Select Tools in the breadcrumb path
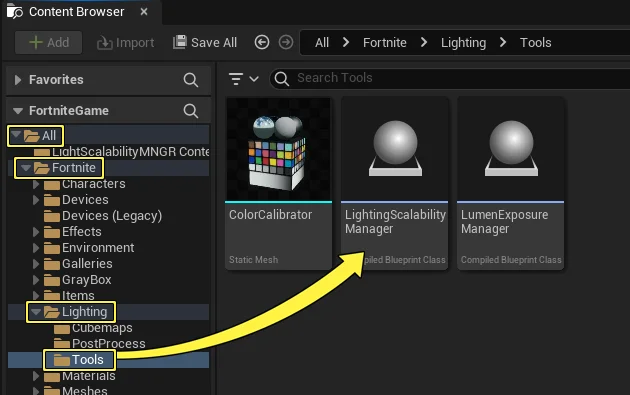Screen dimensions: 630x395 point(536,43)
